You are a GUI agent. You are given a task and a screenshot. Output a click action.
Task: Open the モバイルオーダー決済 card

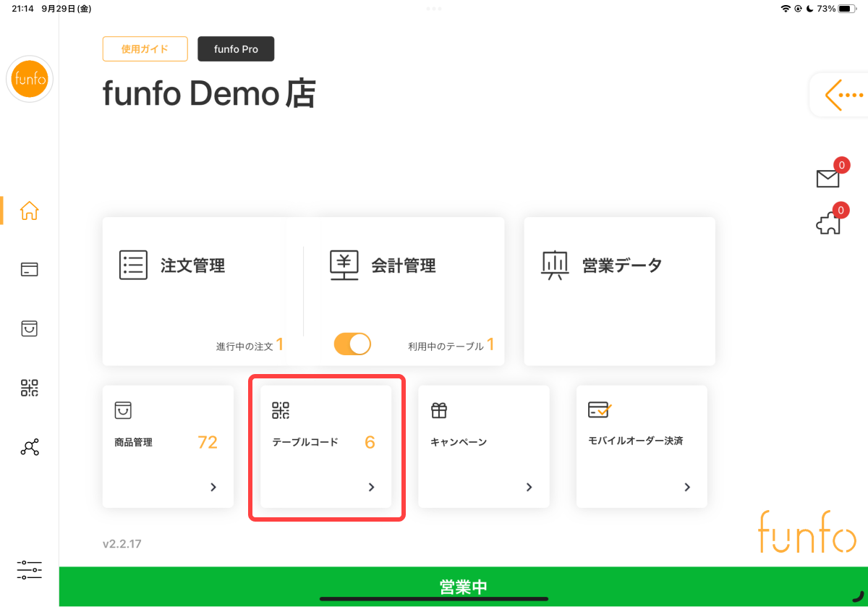click(642, 446)
